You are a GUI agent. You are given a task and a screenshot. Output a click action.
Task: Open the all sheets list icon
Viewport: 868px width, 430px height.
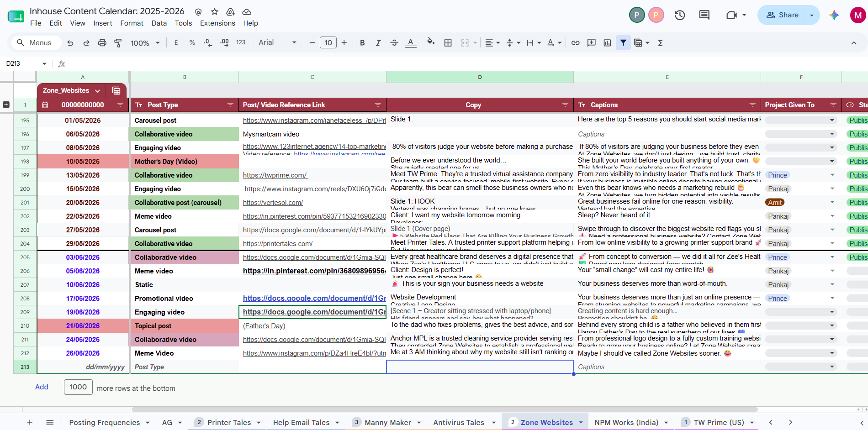point(50,423)
